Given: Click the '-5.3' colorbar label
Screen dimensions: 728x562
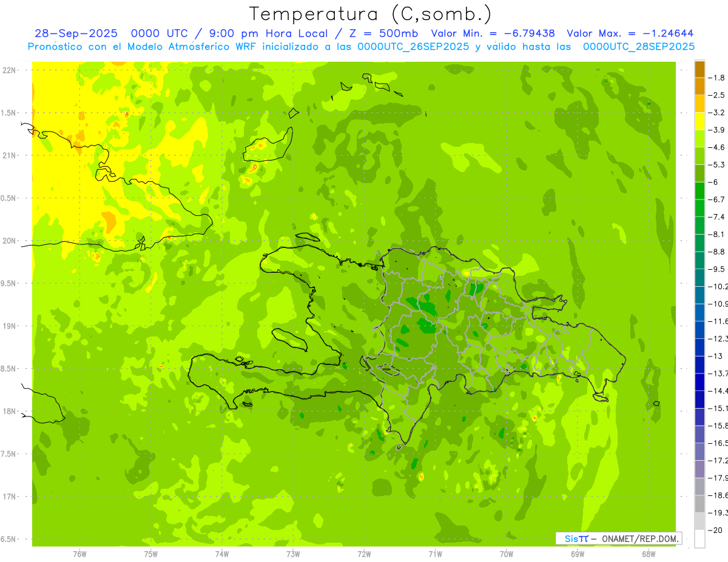Looking at the screenshot, I should tap(718, 165).
